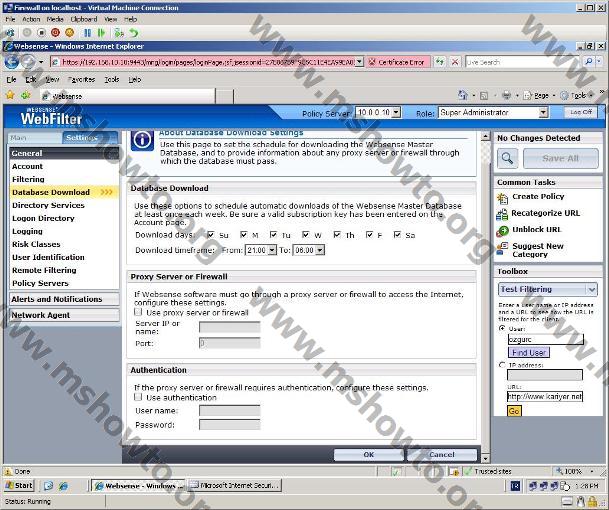Click the Ctrl+Alt+Del icon in VM toolbar
The height and width of the screenshot is (510, 609).
click(x=9, y=33)
